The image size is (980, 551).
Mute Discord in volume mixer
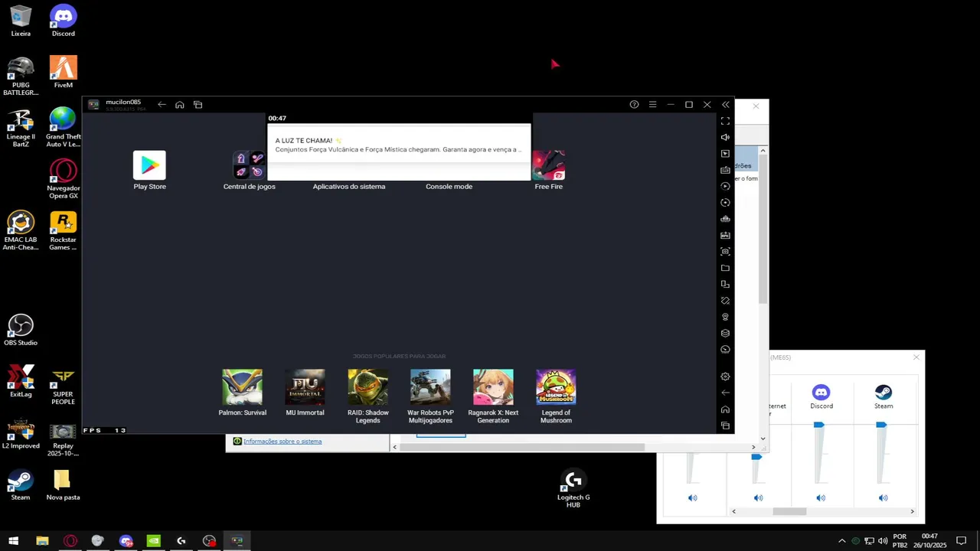click(821, 497)
